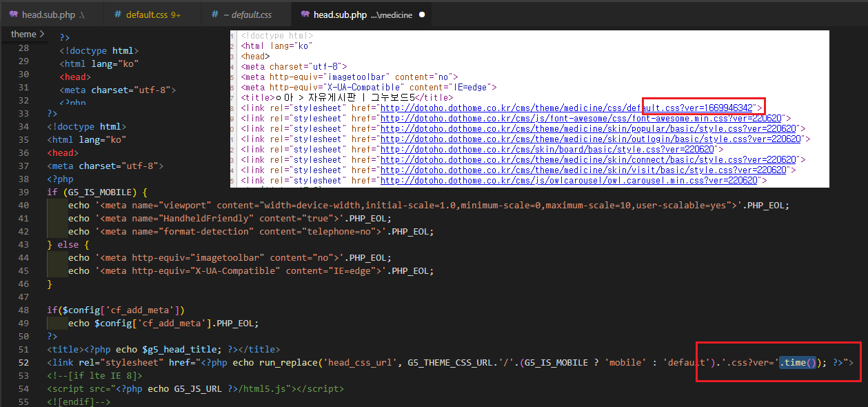The height and width of the screenshot is (407, 868).
Task: Click 'head_css_url' string on line 52
Action: (360, 363)
